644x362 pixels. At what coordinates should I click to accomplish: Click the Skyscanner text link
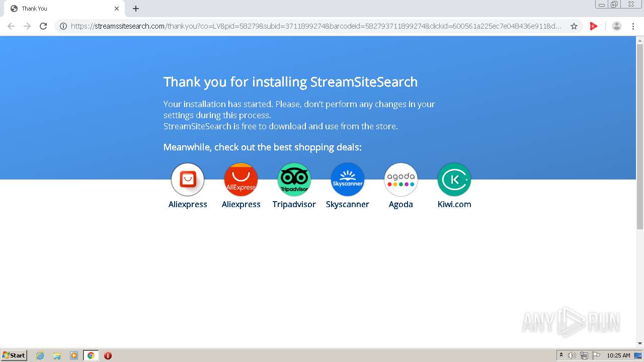click(x=348, y=205)
